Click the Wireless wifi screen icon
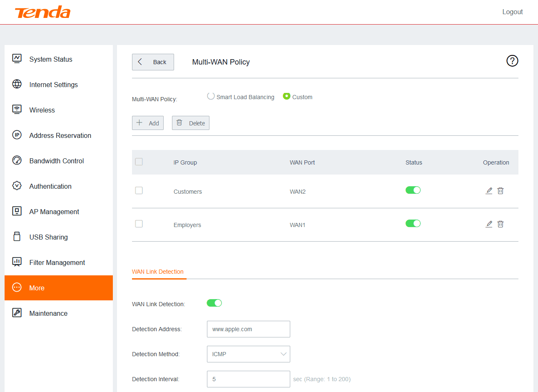 (x=17, y=109)
